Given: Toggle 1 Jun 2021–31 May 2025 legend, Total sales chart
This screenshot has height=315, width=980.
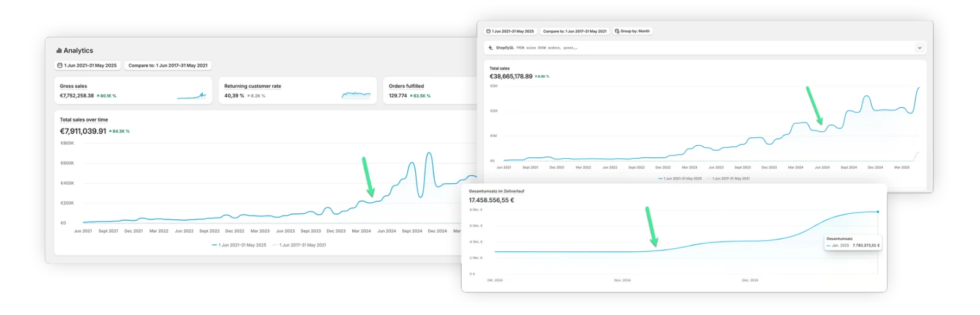Looking at the screenshot, I should coord(680,179).
